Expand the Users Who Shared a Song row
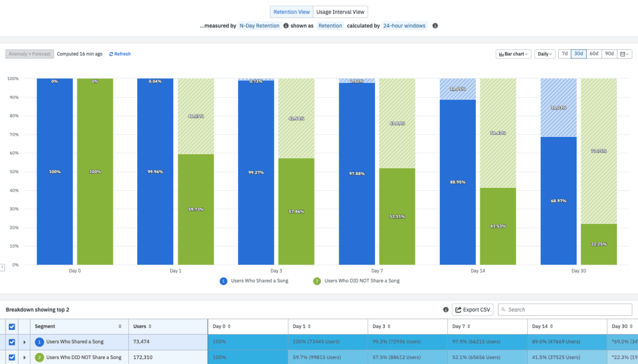 point(25,342)
